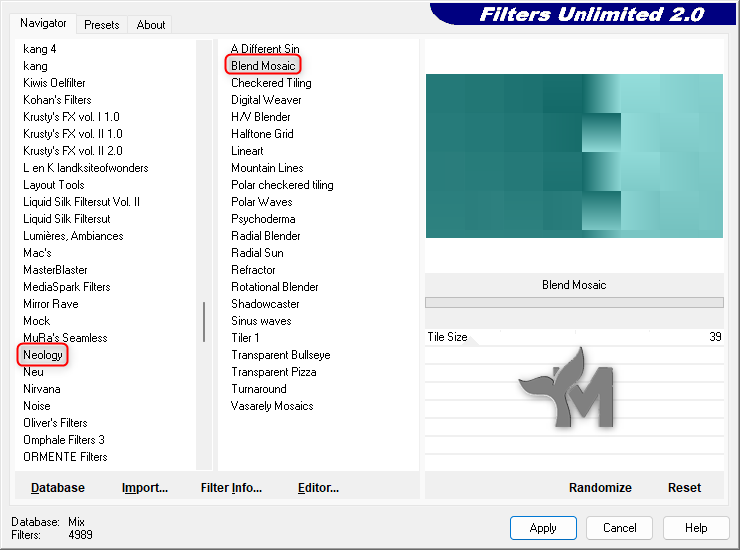Viewport: 740px width, 550px height.
Task: Select Mirror Rave category
Action: click(50, 304)
